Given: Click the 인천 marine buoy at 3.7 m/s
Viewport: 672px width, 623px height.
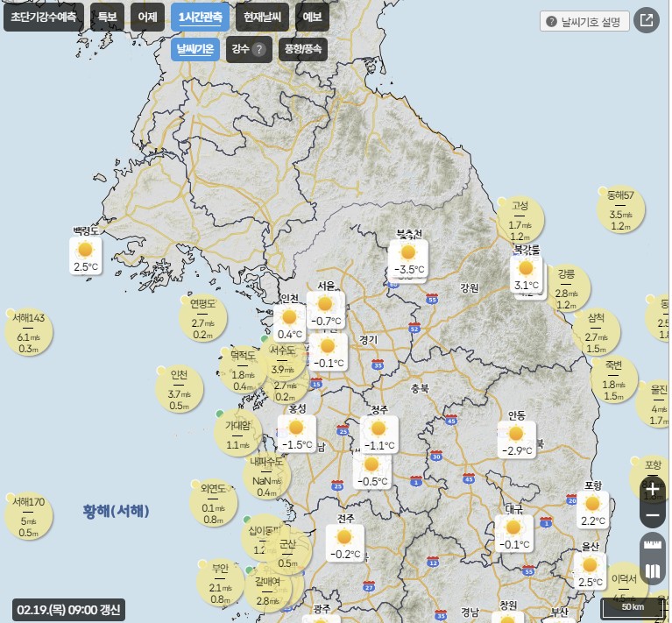Looking at the screenshot, I should click(x=179, y=389).
